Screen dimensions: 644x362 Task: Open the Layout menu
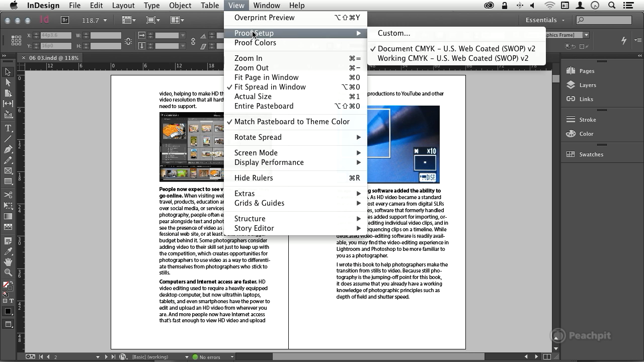point(123,6)
